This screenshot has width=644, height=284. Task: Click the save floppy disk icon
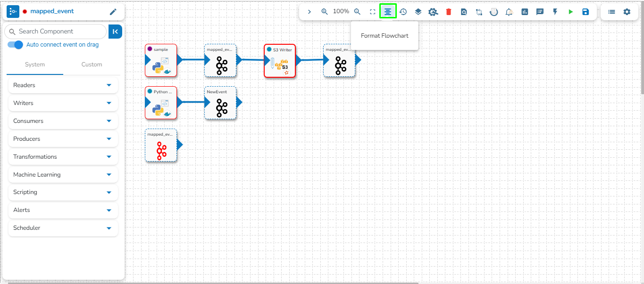(x=585, y=12)
